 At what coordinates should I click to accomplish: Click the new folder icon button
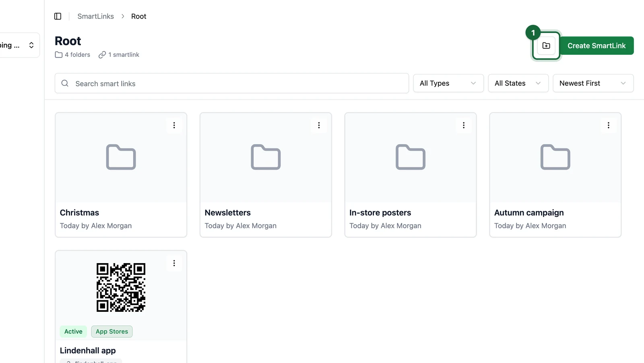pyautogui.click(x=546, y=46)
